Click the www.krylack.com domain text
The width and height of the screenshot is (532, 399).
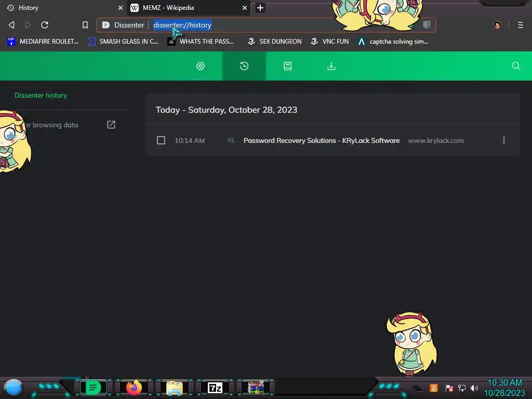[x=436, y=140]
